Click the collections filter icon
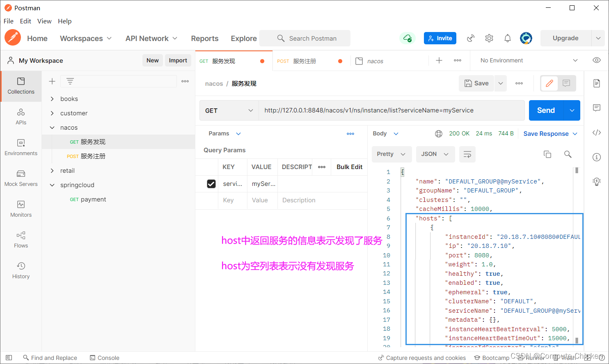The width and height of the screenshot is (609, 364). [x=70, y=81]
